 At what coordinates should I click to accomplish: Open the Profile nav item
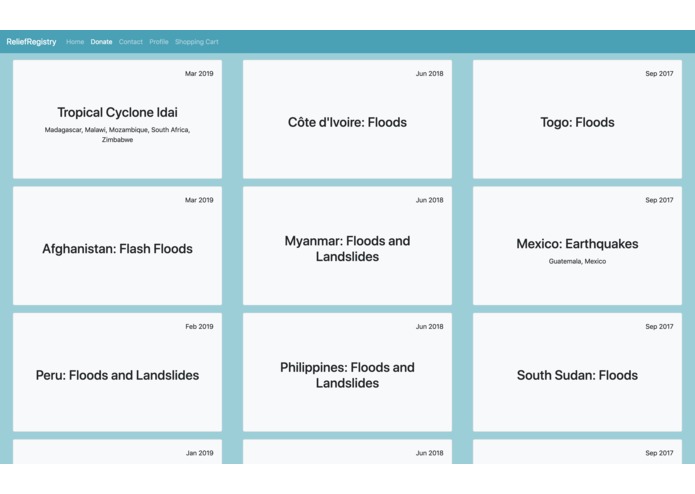(x=159, y=42)
